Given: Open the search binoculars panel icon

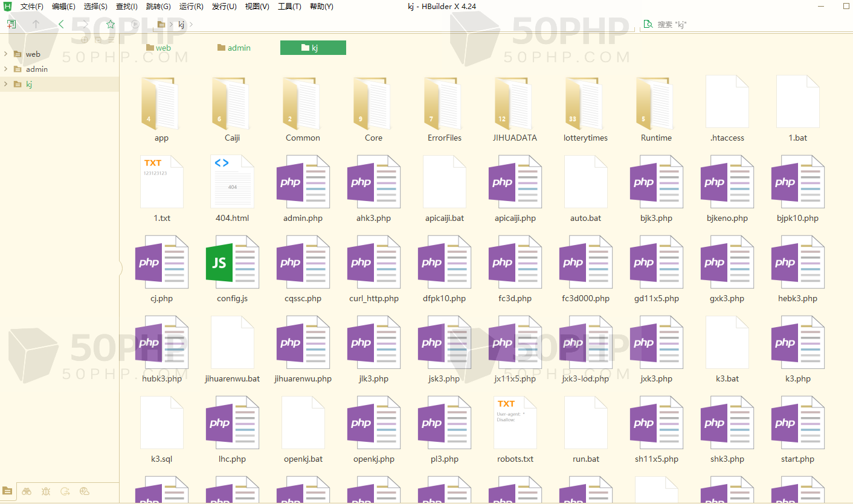Looking at the screenshot, I should (x=27, y=491).
